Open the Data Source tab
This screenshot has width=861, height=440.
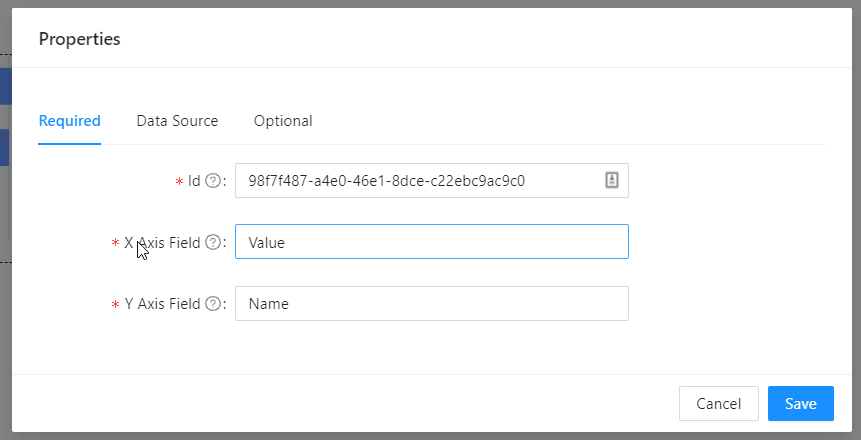tap(177, 121)
